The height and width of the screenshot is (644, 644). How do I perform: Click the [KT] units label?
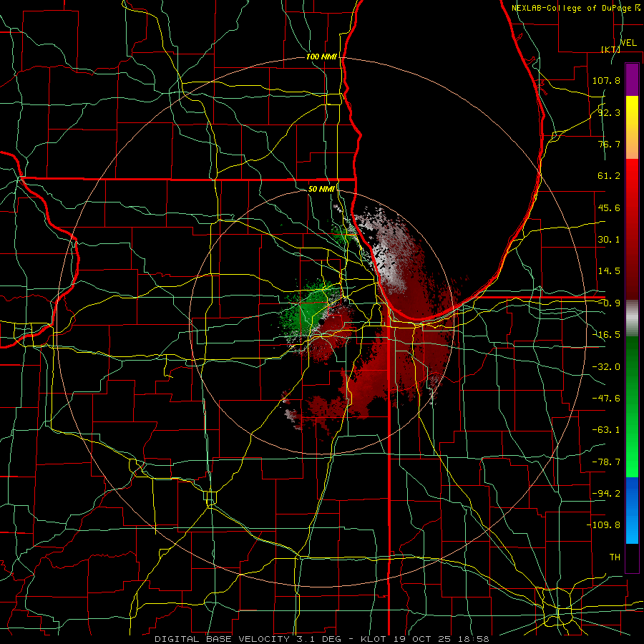(x=610, y=49)
